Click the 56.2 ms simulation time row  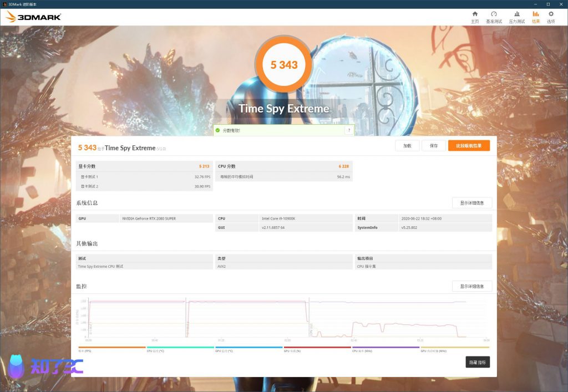(283, 177)
